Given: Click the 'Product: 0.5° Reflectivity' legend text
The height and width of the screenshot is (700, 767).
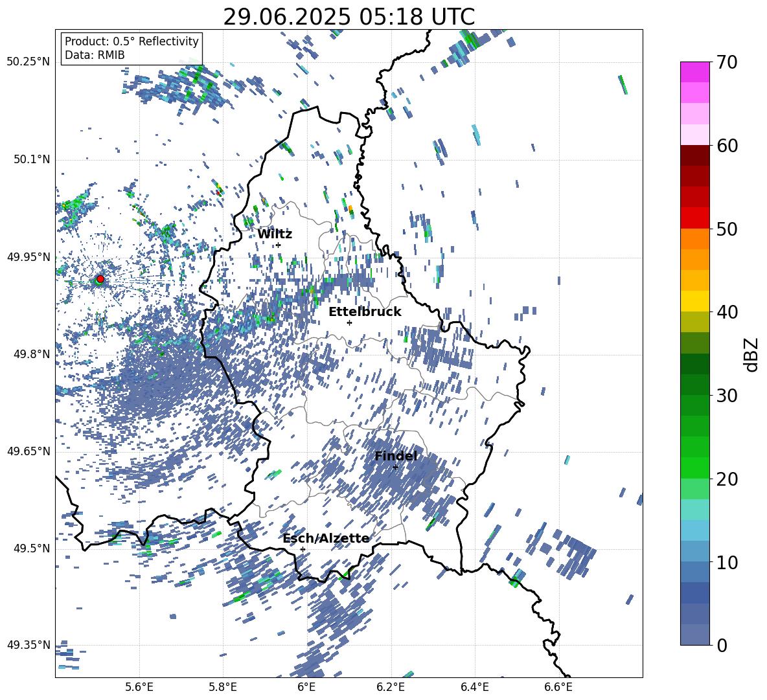Looking at the screenshot, I should coord(132,41).
